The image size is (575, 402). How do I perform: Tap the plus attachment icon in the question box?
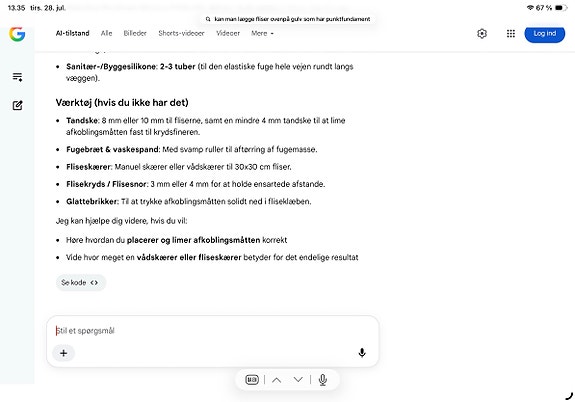tap(63, 353)
